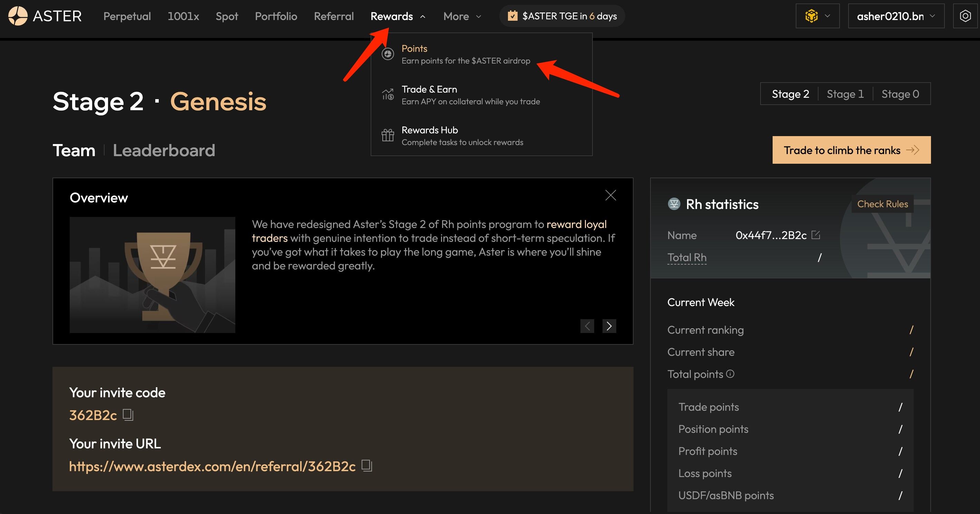Copy the invite code 362B2c
The height and width of the screenshot is (514, 980).
(128, 415)
